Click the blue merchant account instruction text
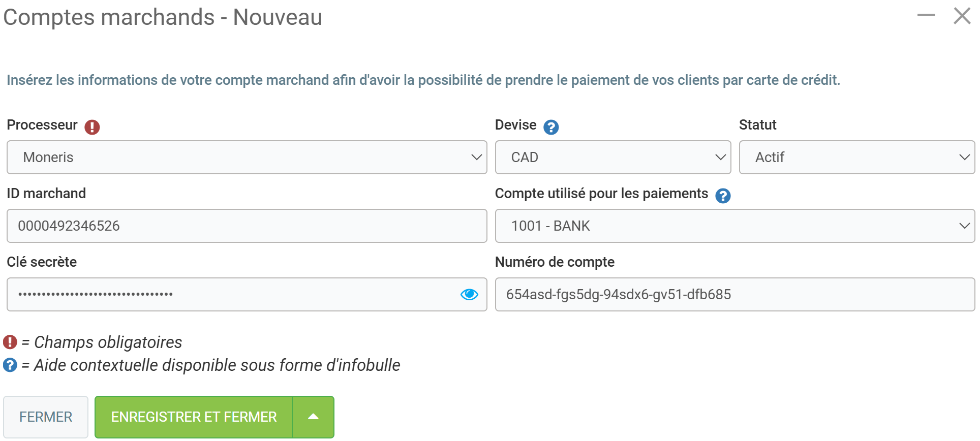980x441 pixels. (x=423, y=80)
